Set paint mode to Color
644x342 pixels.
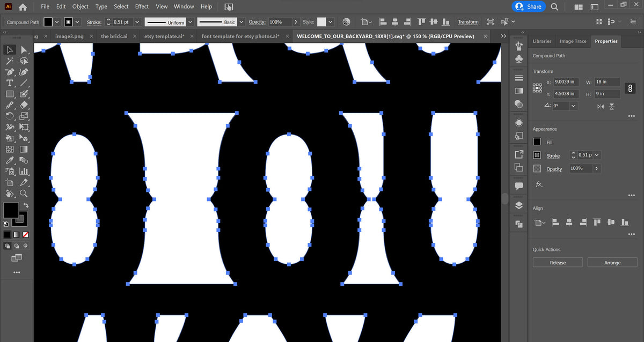tap(8, 235)
